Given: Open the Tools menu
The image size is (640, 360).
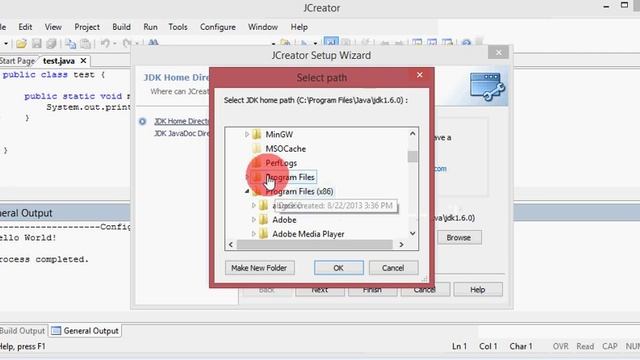Looking at the screenshot, I should pos(178,27).
